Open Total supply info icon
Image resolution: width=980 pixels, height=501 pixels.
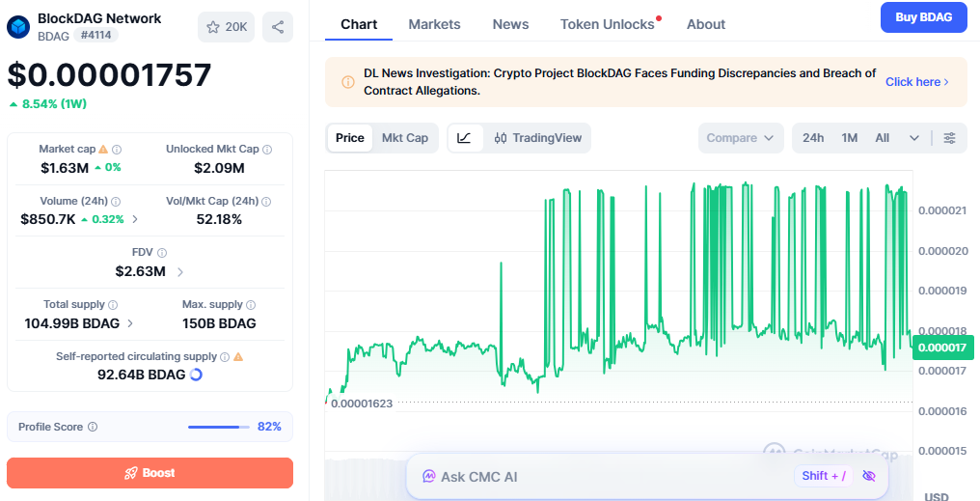[113, 305]
